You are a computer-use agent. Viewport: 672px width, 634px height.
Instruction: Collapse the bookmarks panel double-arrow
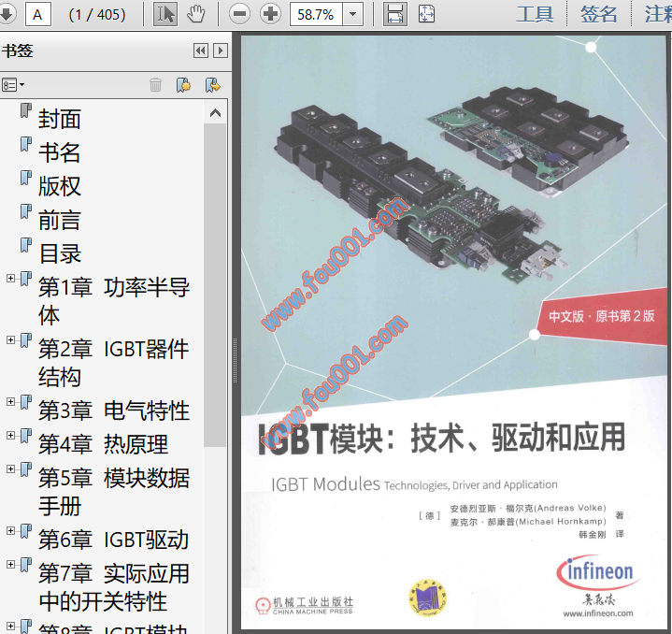(x=201, y=51)
